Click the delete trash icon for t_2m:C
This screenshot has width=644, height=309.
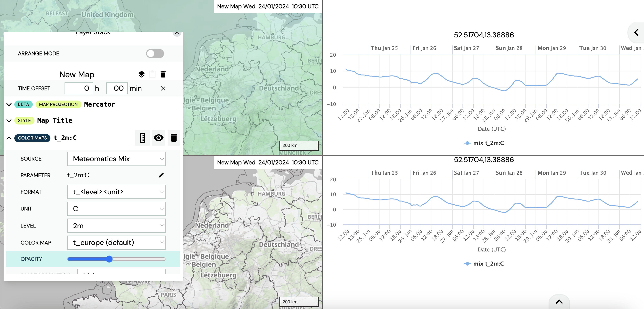point(173,138)
